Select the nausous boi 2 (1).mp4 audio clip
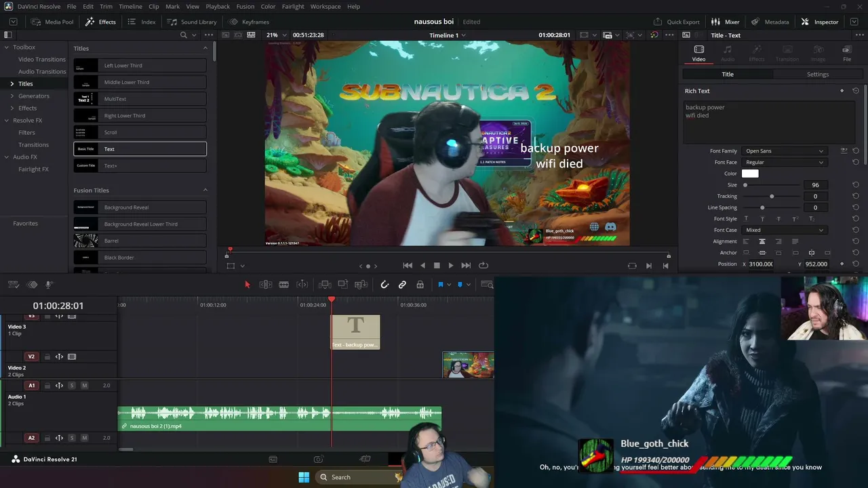Image resolution: width=868 pixels, height=488 pixels. click(x=280, y=418)
